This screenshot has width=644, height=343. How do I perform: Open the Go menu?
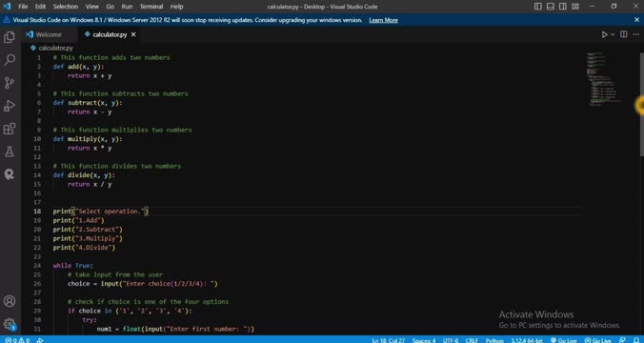point(111,7)
